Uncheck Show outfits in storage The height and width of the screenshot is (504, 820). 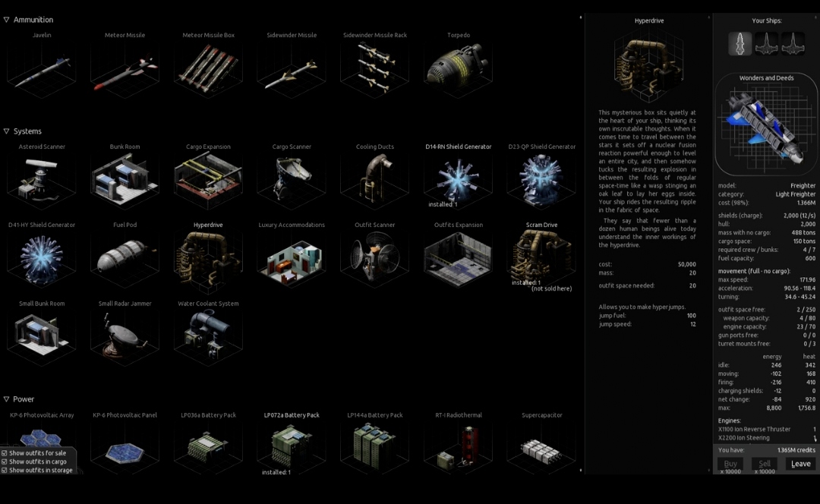coord(5,470)
